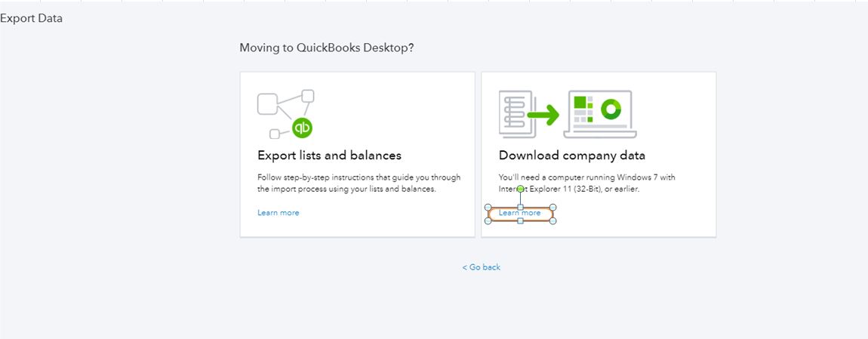Click the Windows 7 requirement description text
The image size is (868, 339).
tap(586, 183)
